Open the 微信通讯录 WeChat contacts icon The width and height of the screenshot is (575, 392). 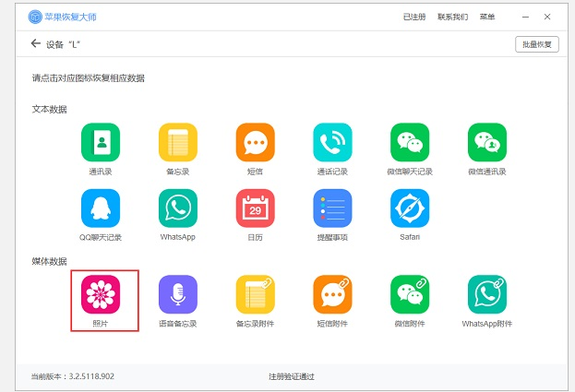pyautogui.click(x=487, y=142)
